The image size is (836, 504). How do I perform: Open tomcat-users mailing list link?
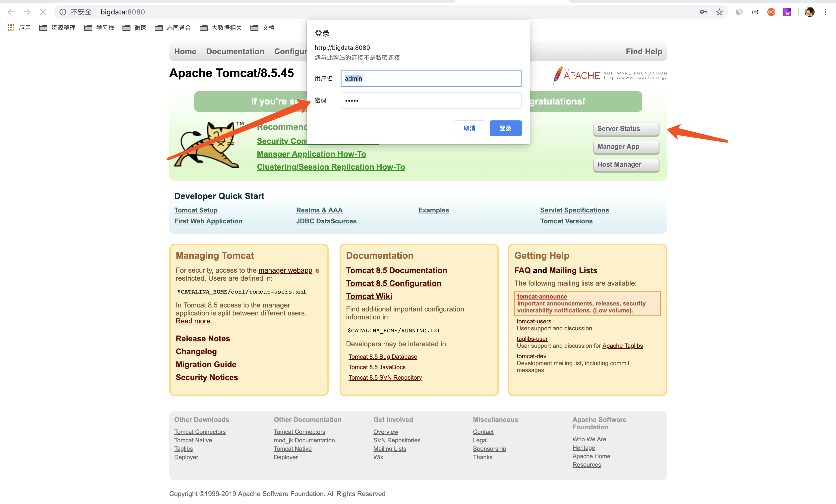(x=534, y=321)
